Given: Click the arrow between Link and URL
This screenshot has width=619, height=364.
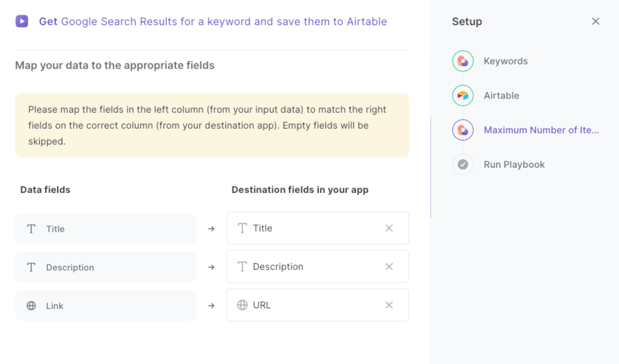Looking at the screenshot, I should click(x=211, y=306).
